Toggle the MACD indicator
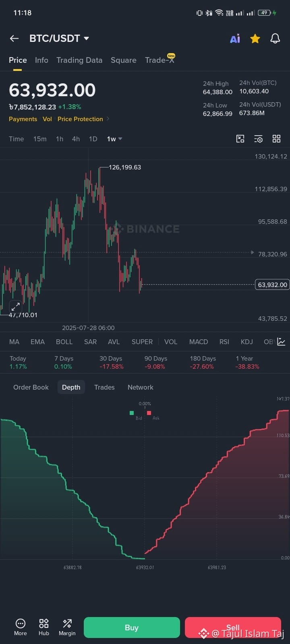Viewport: 290px width, 644px height. 199,342
